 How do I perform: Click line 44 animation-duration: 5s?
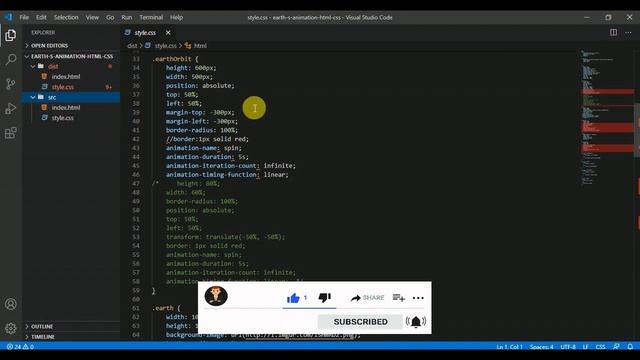click(207, 157)
